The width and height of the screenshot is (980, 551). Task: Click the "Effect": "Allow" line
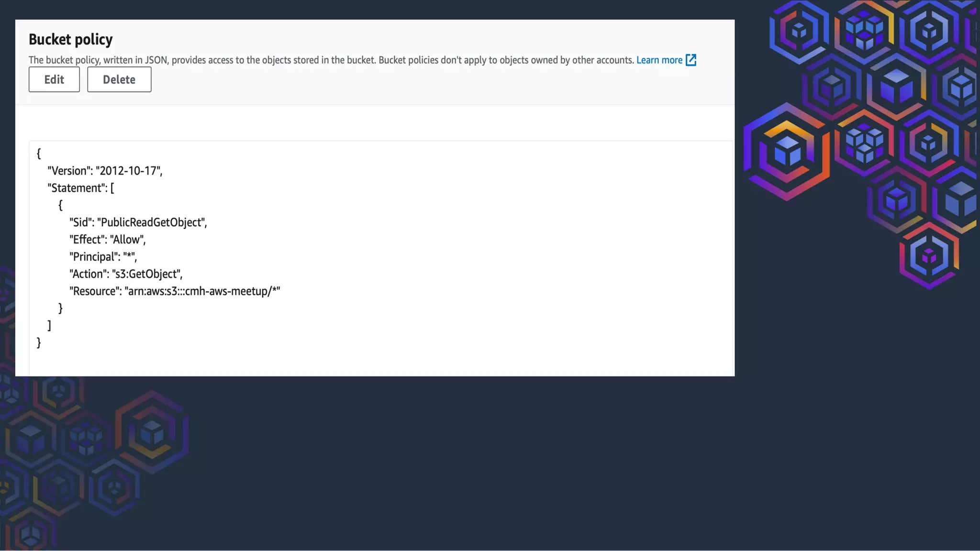(107, 240)
